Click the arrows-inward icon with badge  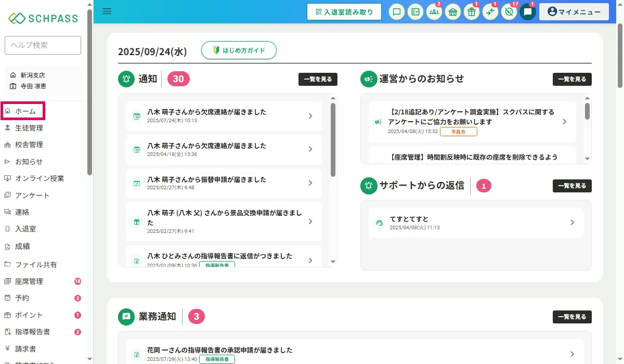tap(490, 12)
